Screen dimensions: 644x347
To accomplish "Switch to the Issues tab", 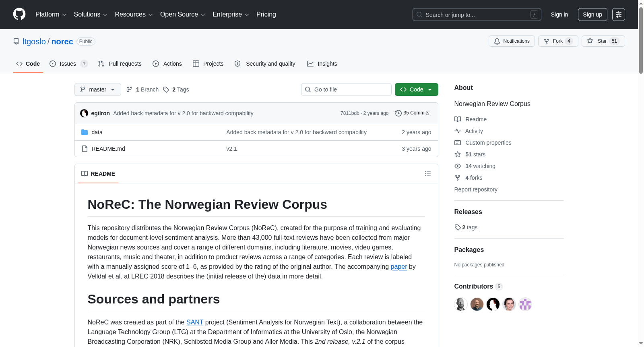I will pyautogui.click(x=68, y=64).
